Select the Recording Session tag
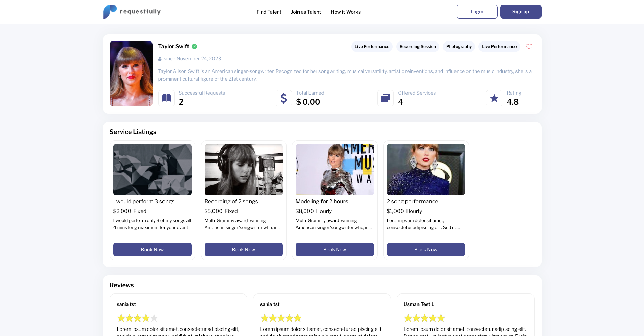Image resolution: width=644 pixels, height=336 pixels. pyautogui.click(x=418, y=47)
